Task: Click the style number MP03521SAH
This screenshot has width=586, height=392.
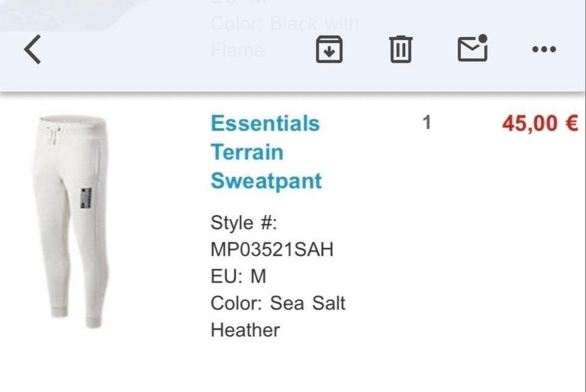Action: click(x=272, y=250)
